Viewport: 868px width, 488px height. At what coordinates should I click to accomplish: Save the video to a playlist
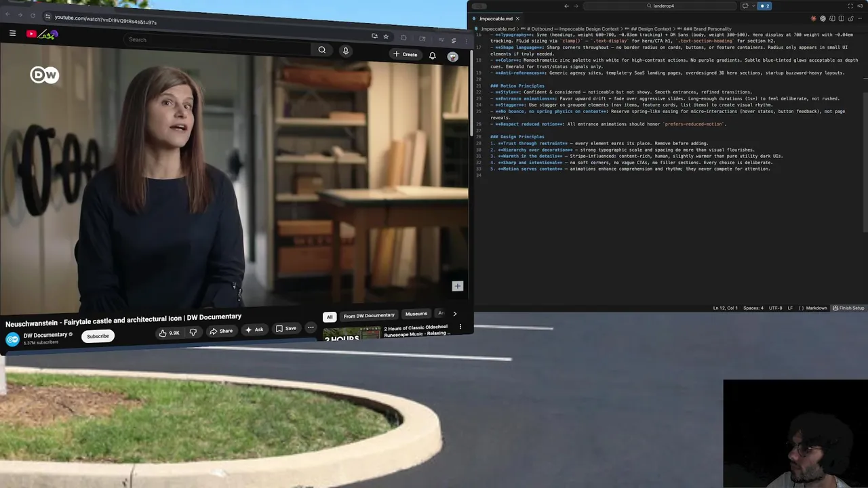tap(285, 329)
